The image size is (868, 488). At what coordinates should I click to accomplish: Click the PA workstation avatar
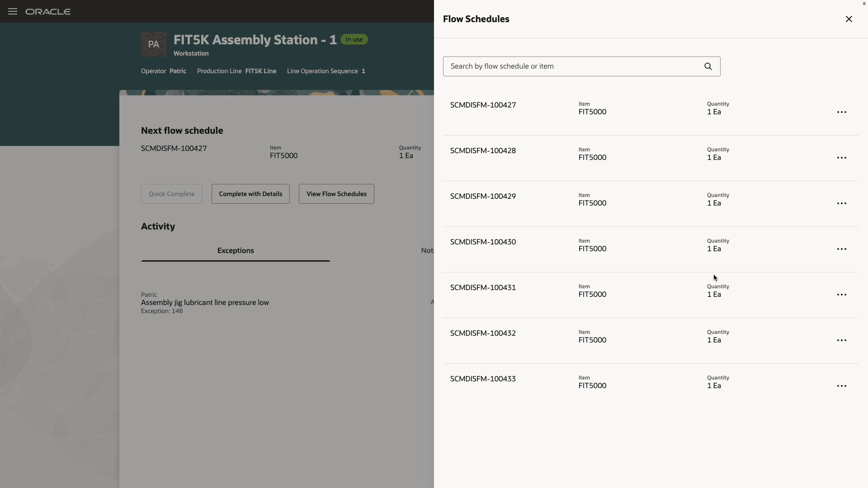[154, 44]
